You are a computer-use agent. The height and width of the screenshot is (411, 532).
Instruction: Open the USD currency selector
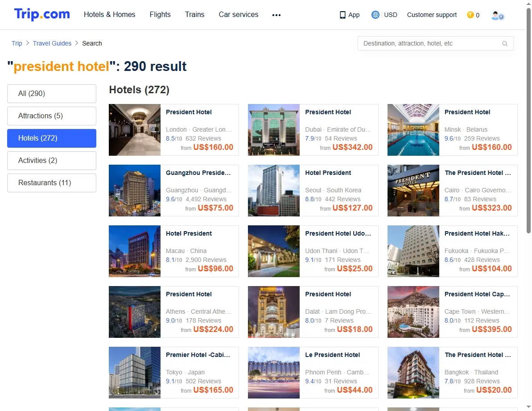pos(391,15)
